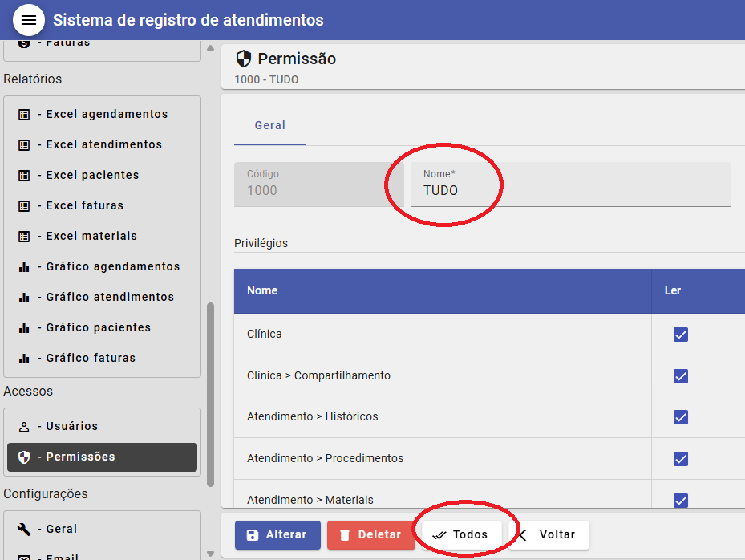This screenshot has height=560, width=745.
Task: Switch to the Geral tab
Action: (270, 126)
